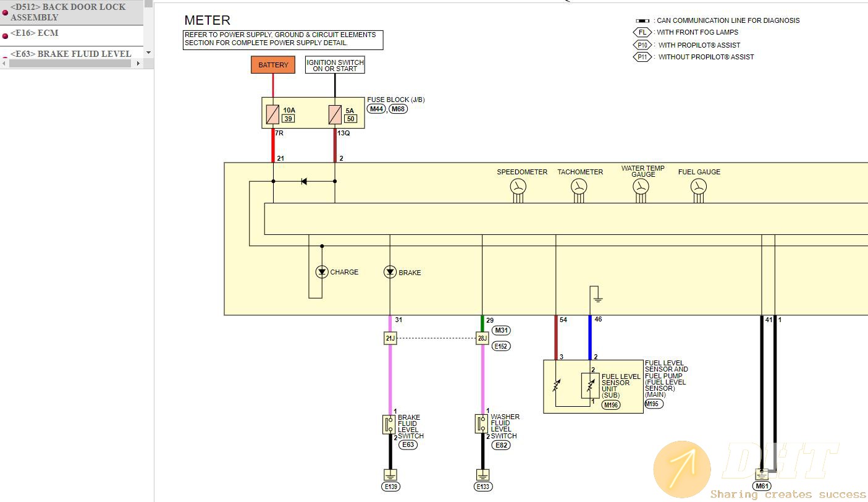Open connector E152 label
This screenshot has height=502, width=868.
(x=501, y=346)
